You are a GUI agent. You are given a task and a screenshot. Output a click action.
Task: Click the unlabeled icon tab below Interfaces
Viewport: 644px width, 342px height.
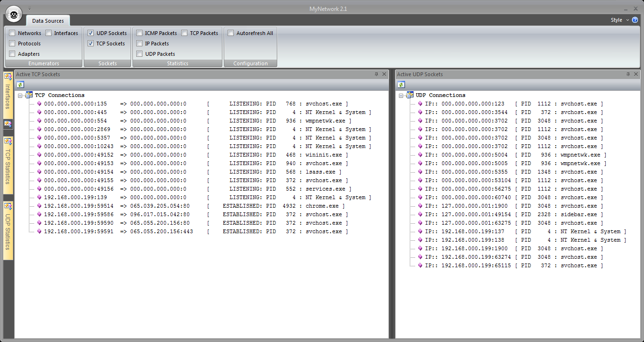[x=8, y=124]
